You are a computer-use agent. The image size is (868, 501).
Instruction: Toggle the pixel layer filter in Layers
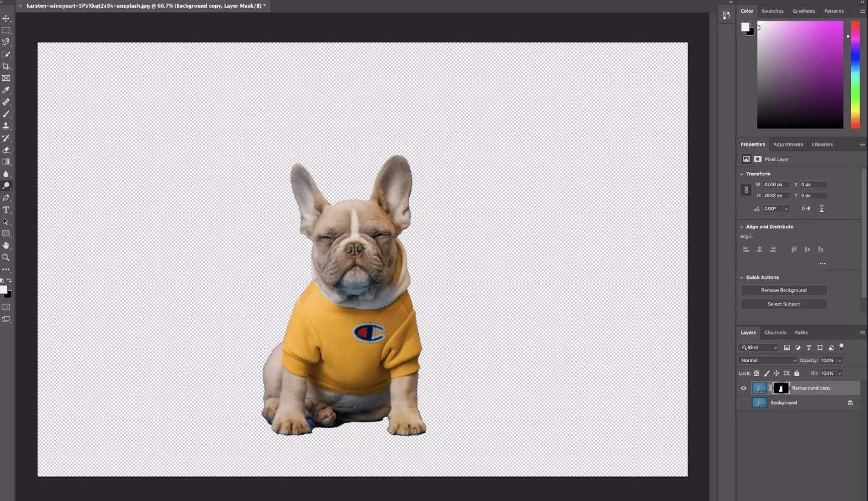(x=787, y=347)
